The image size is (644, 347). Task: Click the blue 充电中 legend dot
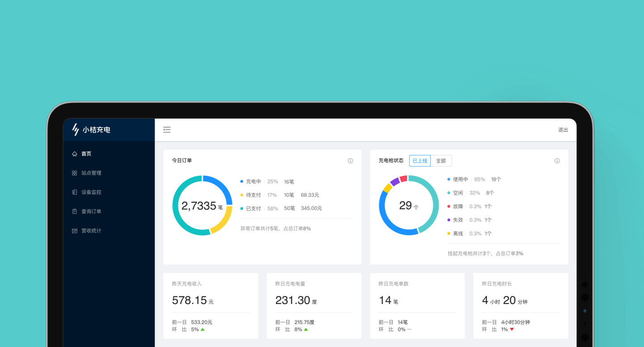(242, 182)
